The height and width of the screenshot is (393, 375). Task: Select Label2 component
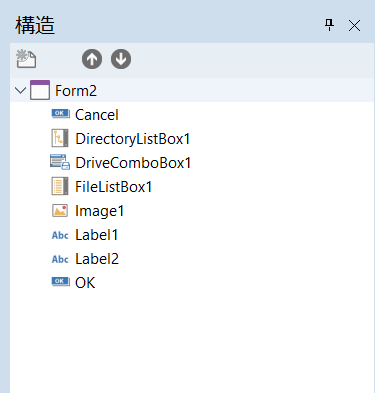tap(97, 259)
